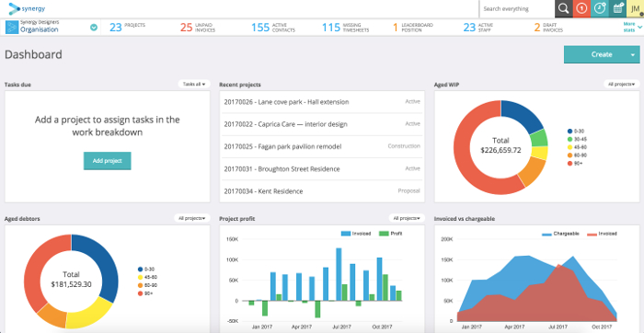The height and width of the screenshot is (333, 644).
Task: Click the Construction status of Fagan park project
Action: pyautogui.click(x=404, y=146)
